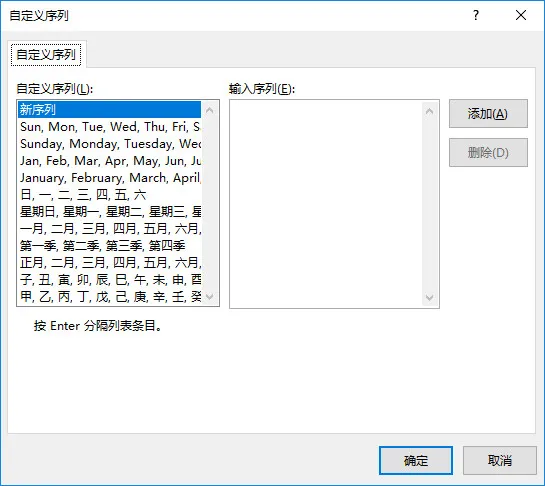Select the 自定义序列 tab
The height and width of the screenshot is (486, 545).
click(46, 55)
